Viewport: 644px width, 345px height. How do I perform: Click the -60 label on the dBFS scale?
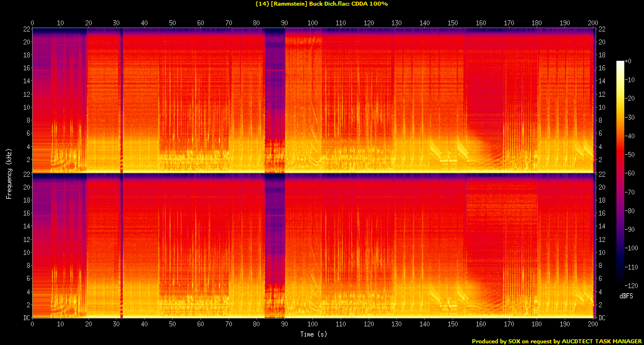632,173
